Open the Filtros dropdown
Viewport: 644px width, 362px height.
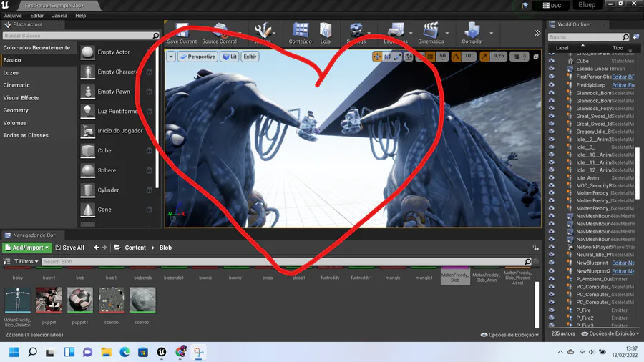pos(26,261)
